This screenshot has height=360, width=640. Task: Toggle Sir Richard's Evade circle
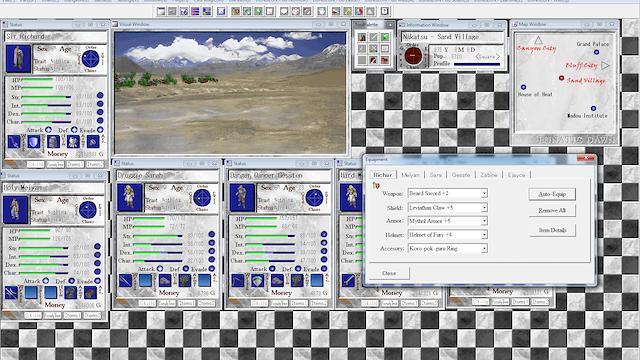[100, 130]
